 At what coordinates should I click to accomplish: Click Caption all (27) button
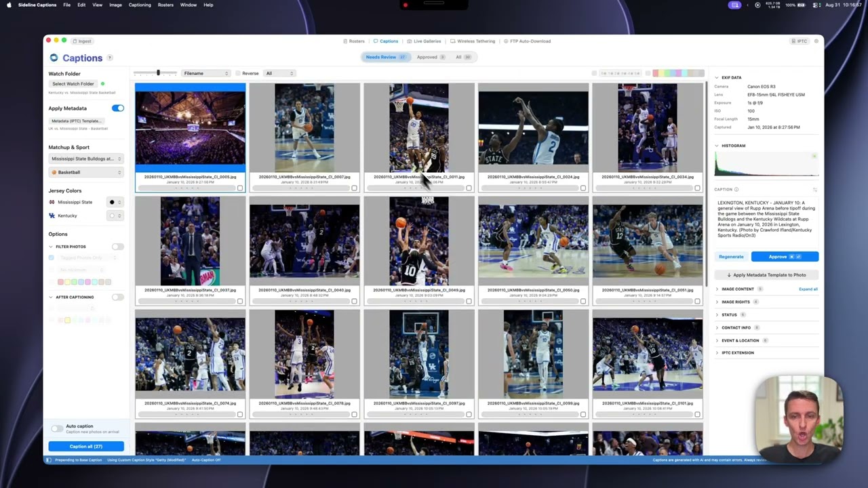(86, 447)
